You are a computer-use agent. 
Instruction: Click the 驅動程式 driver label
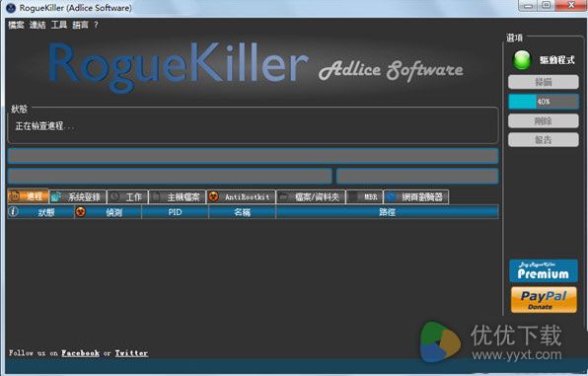[x=557, y=60]
